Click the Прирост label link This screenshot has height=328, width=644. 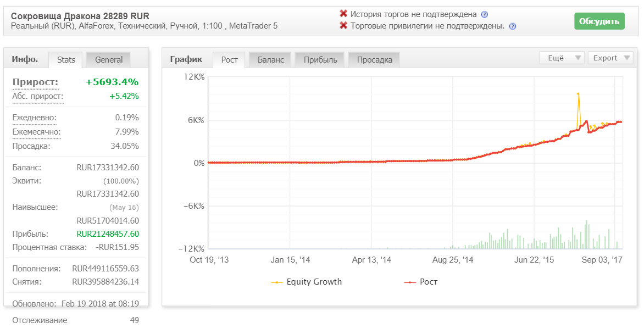point(35,82)
